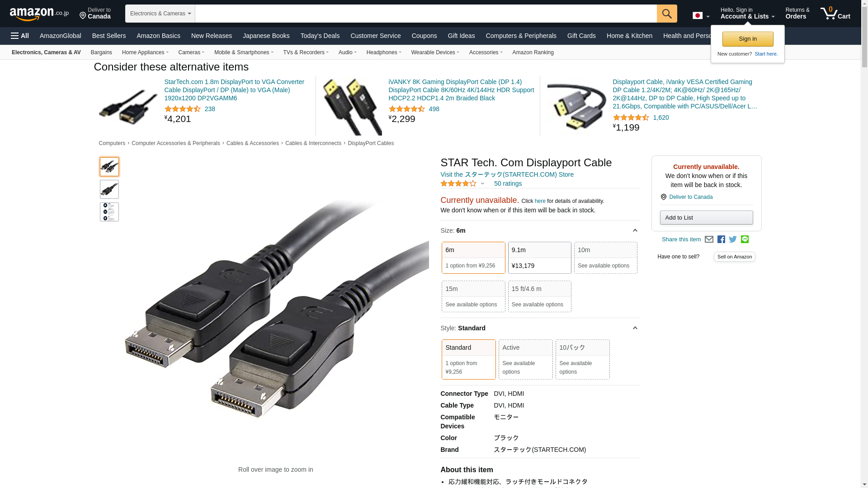Open the 50 ratings link
This screenshot has height=488, width=868.
click(507, 183)
